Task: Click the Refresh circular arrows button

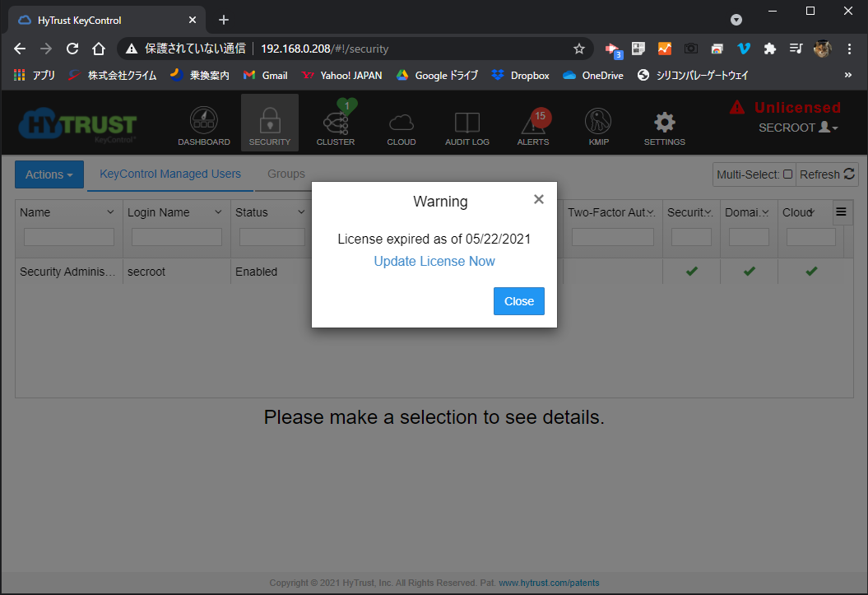Action: click(828, 174)
